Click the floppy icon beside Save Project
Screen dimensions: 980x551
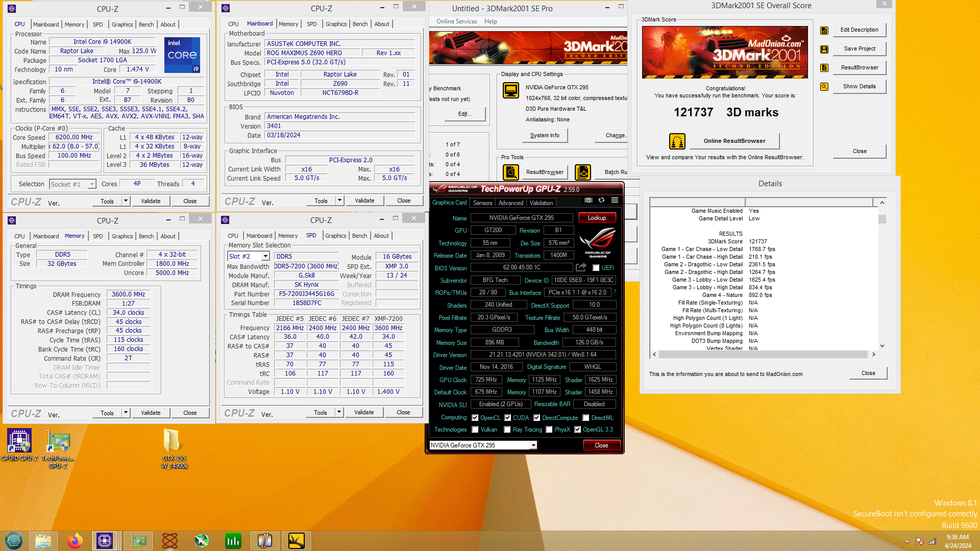click(x=824, y=49)
